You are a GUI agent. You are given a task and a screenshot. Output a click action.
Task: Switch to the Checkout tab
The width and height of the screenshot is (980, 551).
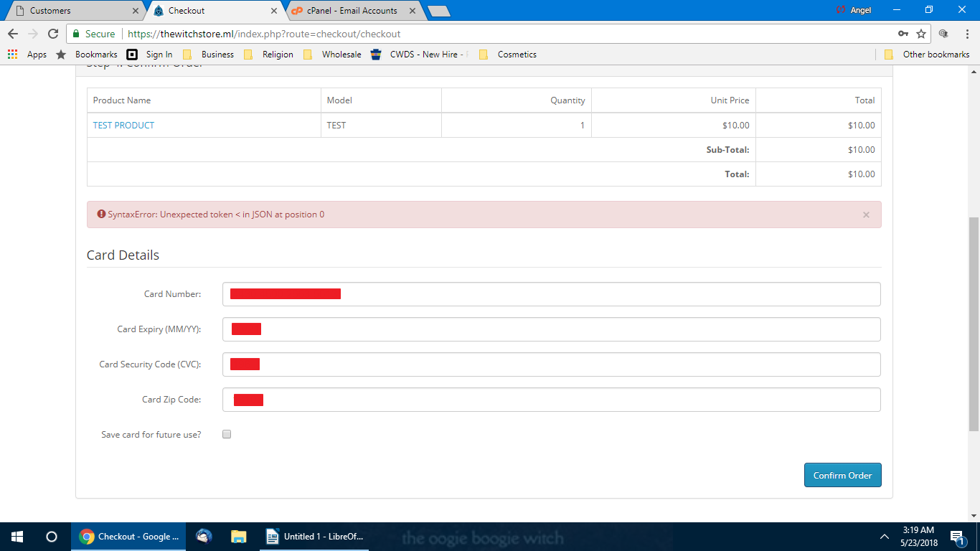pyautogui.click(x=215, y=11)
